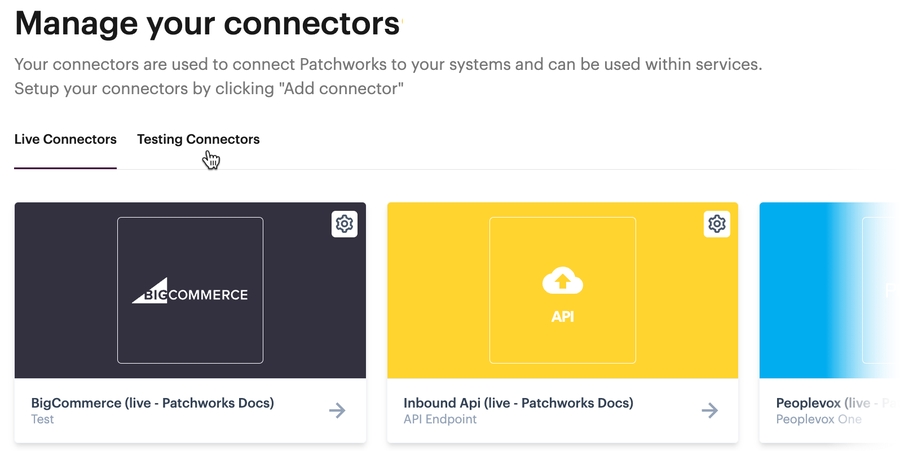Click the "API" label below cloud icon
This screenshot has height=451, width=900.
(562, 317)
